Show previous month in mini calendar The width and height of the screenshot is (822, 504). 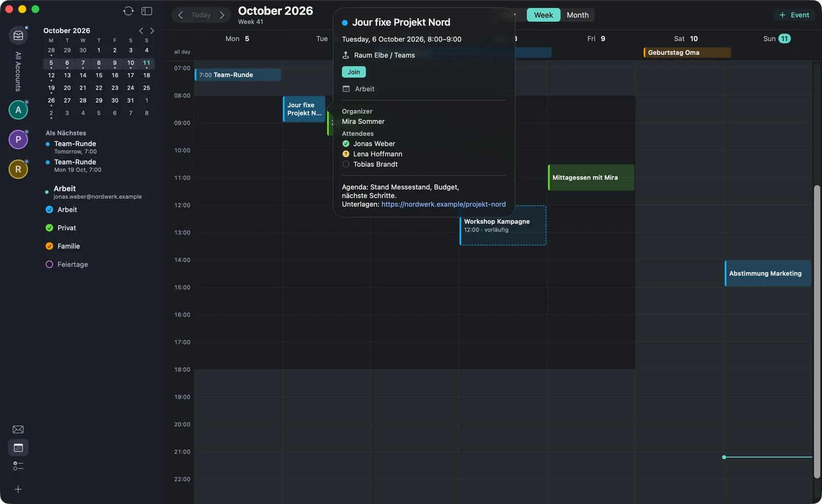[141, 31]
